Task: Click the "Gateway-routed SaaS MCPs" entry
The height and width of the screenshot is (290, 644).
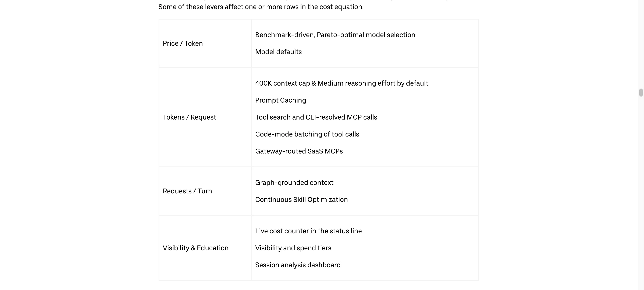Action: [x=299, y=151]
